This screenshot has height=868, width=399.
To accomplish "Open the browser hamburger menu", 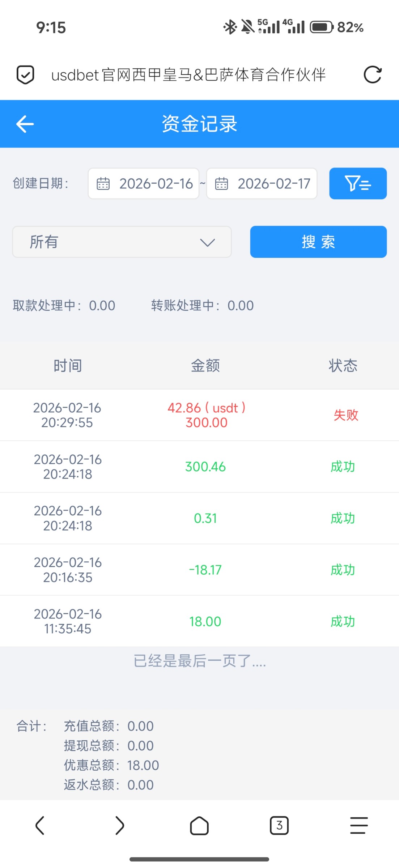I will tap(359, 826).
